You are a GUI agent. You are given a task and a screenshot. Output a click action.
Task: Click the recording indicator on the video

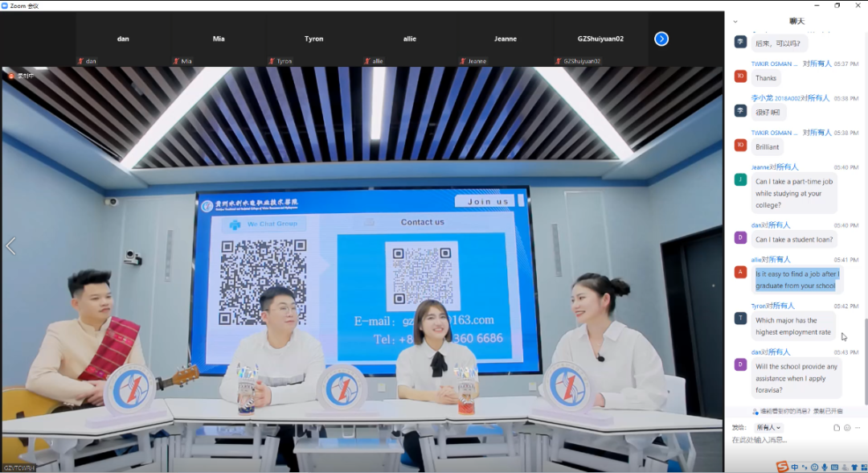20,76
